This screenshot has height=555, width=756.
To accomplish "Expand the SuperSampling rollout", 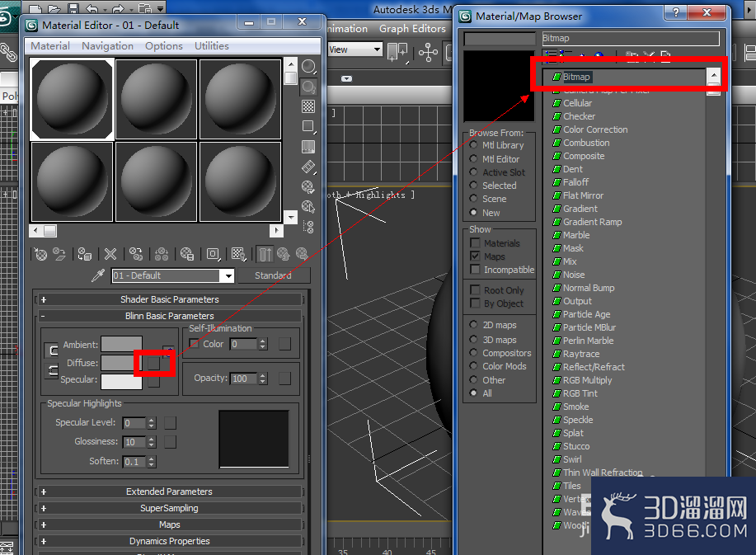I will 169,508.
